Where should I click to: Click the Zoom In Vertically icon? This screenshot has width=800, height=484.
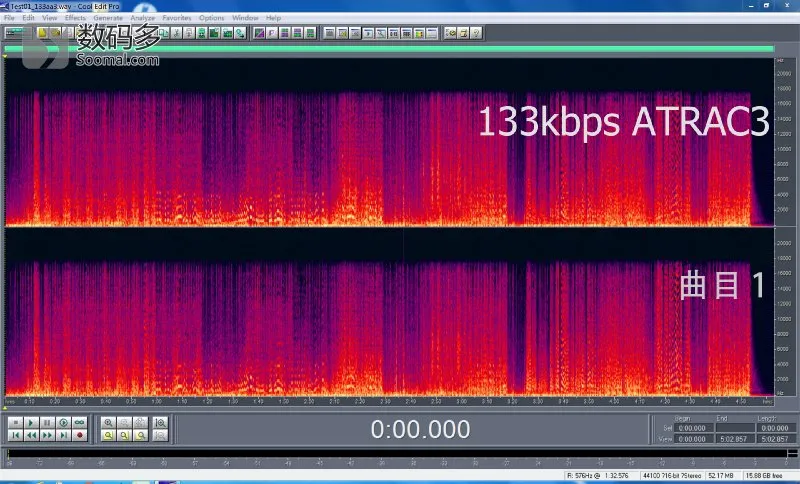tap(160, 422)
